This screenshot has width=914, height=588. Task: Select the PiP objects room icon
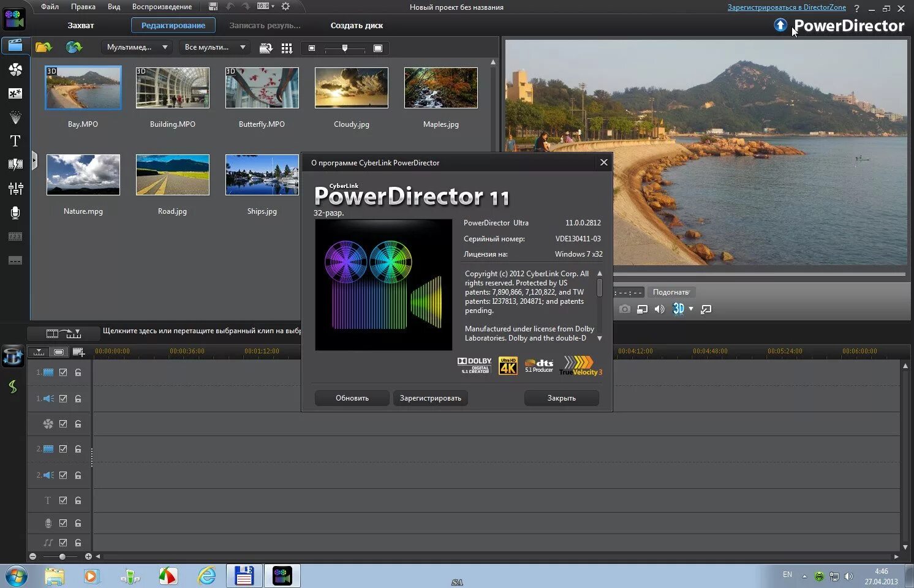point(15,94)
